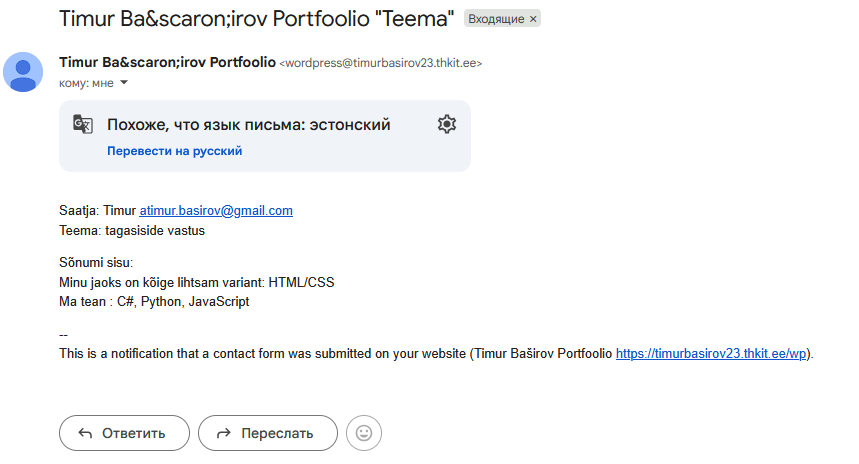This screenshot has width=859, height=464.
Task: Add an emoji reaction to the email
Action: tap(364, 433)
